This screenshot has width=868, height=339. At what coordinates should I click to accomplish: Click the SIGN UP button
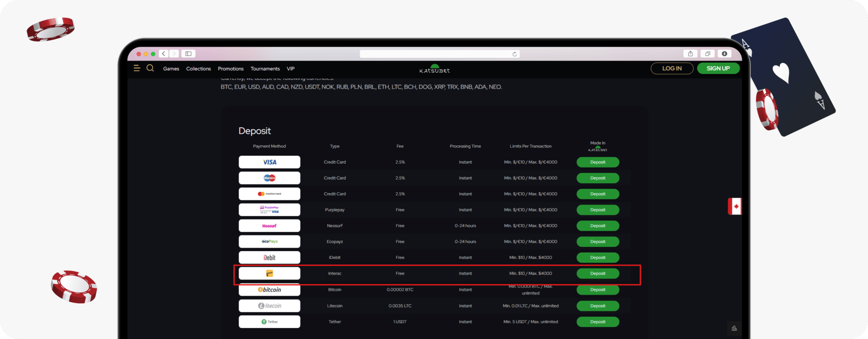[718, 69]
